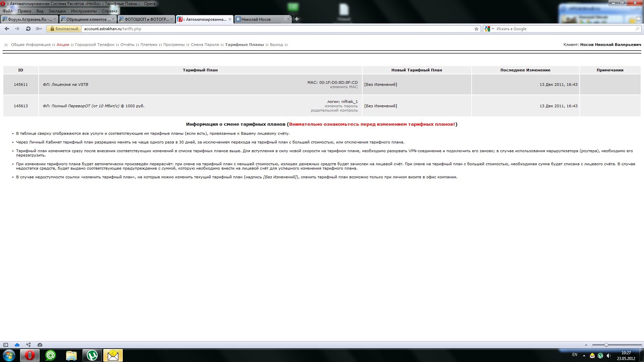This screenshot has width=644, height=362.
Task: Click the Безопасный security badge
Action: 64,29
